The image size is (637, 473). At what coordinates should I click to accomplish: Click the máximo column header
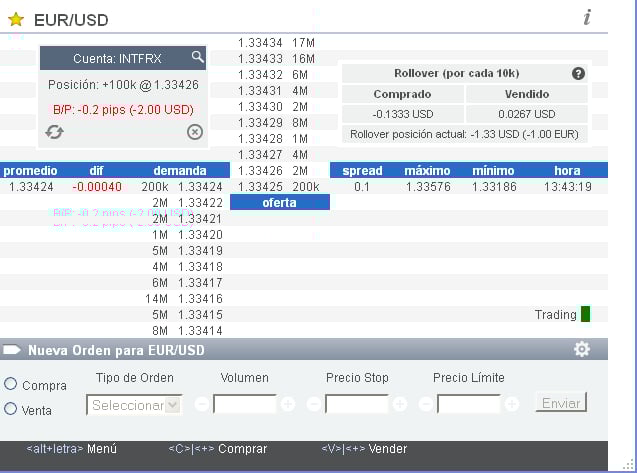click(427, 171)
